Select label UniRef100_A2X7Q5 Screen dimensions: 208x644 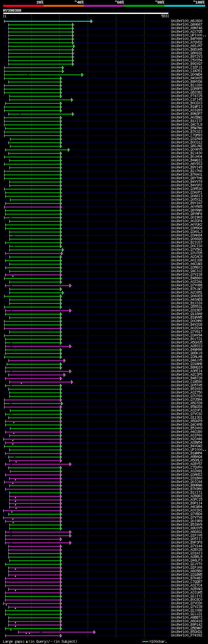[186, 32]
